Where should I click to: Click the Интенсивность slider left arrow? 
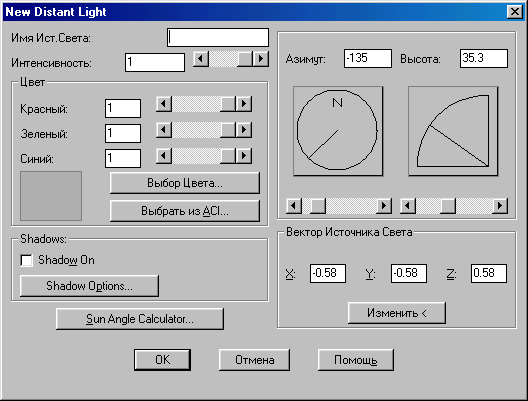click(x=201, y=59)
